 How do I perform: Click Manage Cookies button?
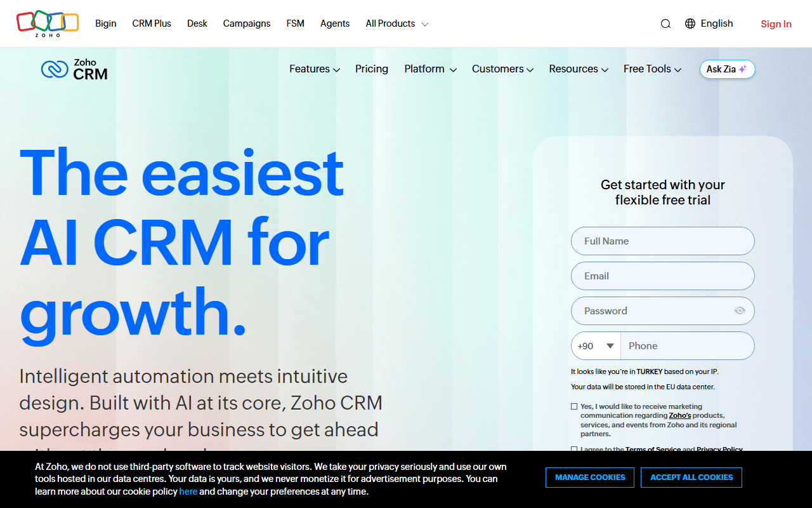(x=590, y=478)
